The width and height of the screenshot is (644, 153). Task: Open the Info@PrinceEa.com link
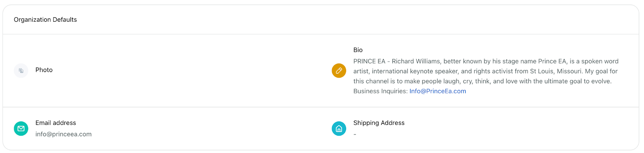pyautogui.click(x=438, y=91)
